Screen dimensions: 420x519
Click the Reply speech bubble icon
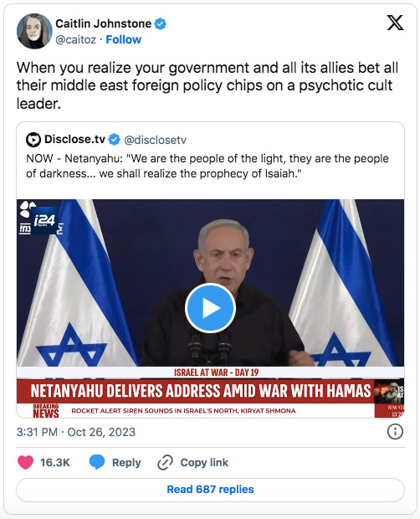(x=97, y=462)
